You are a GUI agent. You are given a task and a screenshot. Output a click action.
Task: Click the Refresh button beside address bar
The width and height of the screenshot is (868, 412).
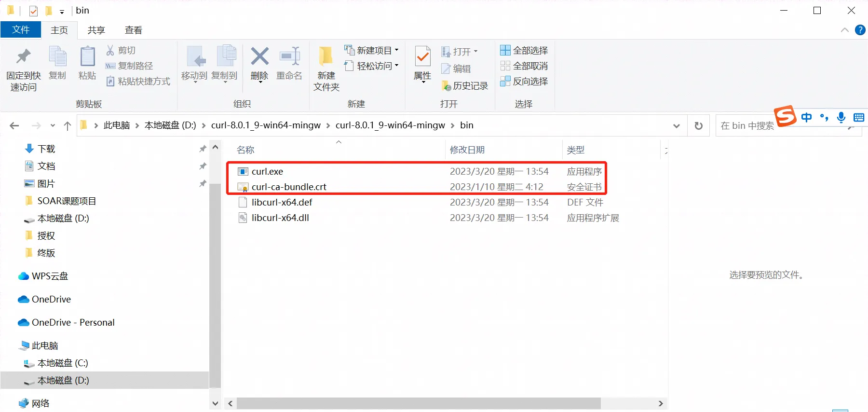pos(698,126)
